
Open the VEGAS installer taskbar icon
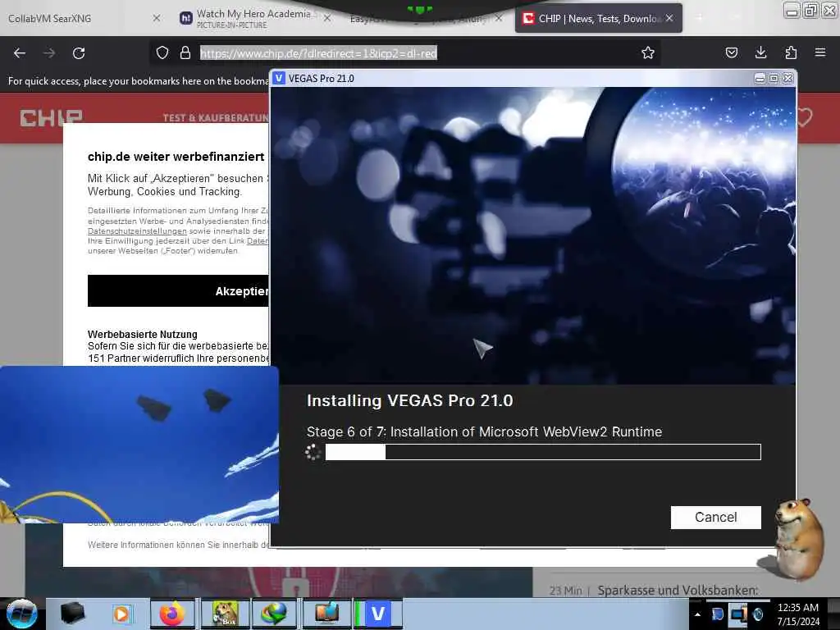[x=377, y=614]
